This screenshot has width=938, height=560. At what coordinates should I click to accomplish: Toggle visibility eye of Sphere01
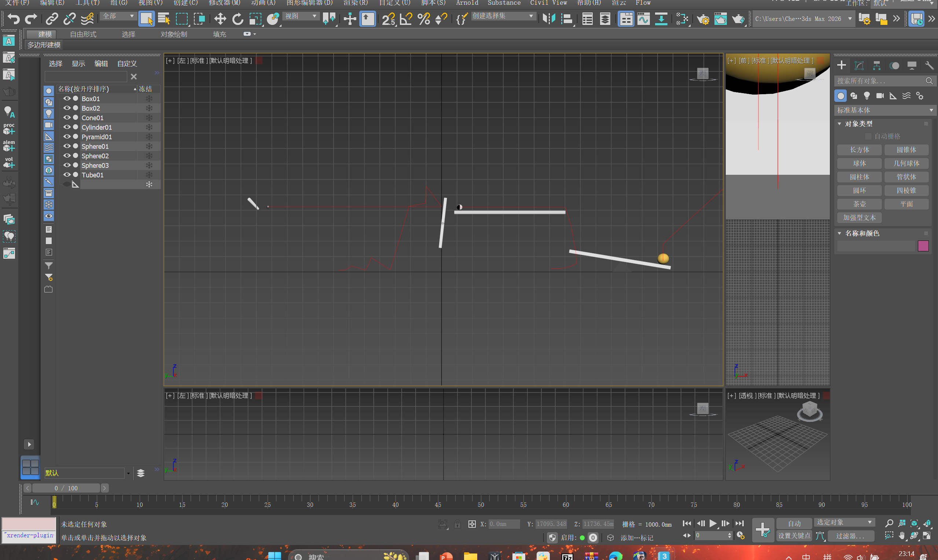[x=67, y=146]
